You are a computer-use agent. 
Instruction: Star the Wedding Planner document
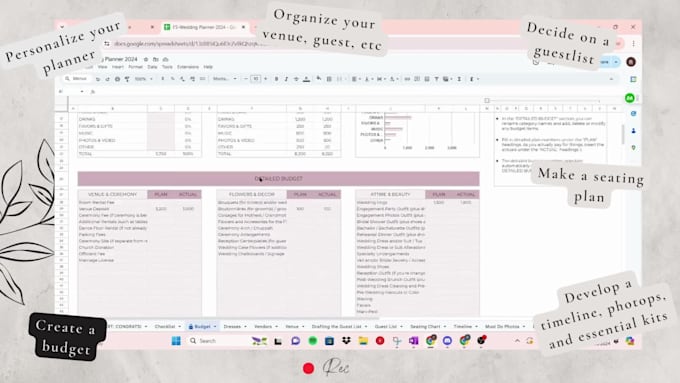[146, 59]
